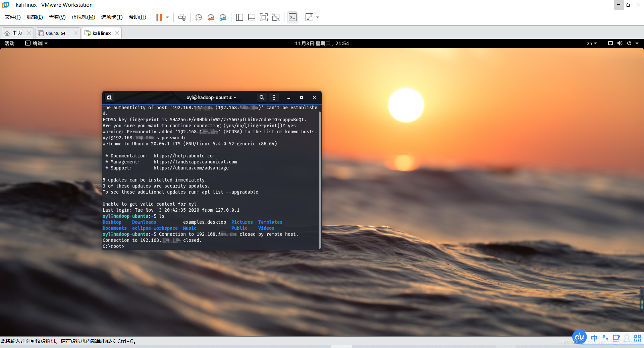Click the terminal vertical scrollbar
Image resolution: width=644 pixels, height=348 pixels.
pyautogui.click(x=320, y=180)
